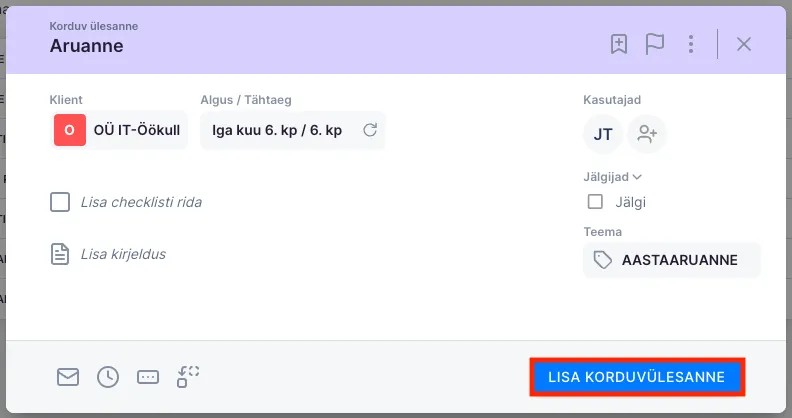Click the bookmark-plus icon in header
Screen dimensions: 792x418
pyautogui.click(x=619, y=44)
